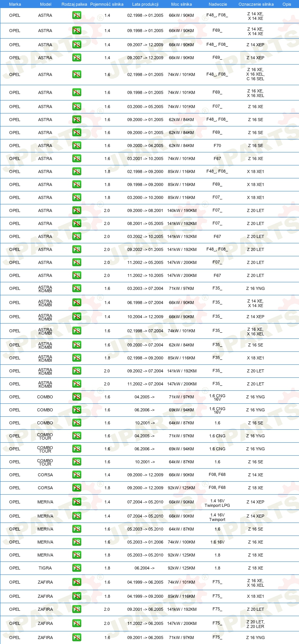
Task: Select fuel icon in ASTRA KOMBI Z 16 YNG row
Action: [x=76, y=288]
